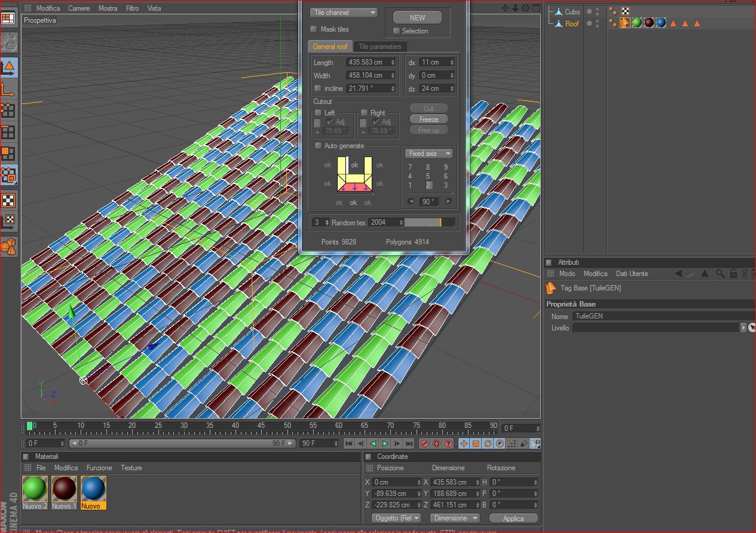Adjust the dx value stepper
This screenshot has width=756, height=533.
click(451, 62)
